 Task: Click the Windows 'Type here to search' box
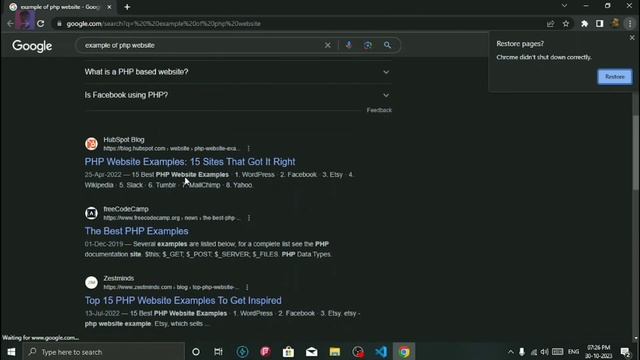click(104, 352)
